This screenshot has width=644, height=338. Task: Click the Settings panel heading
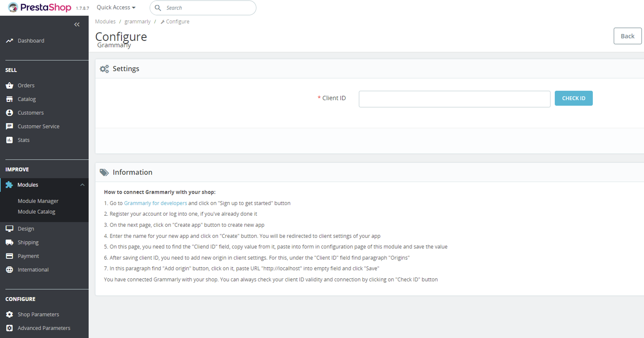[x=126, y=69]
